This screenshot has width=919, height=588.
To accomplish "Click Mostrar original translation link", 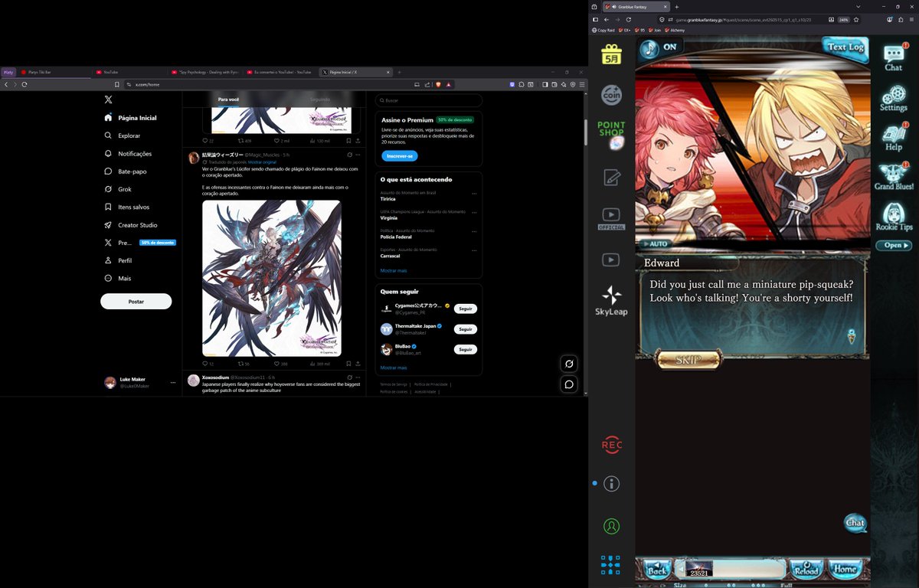I will pos(262,162).
